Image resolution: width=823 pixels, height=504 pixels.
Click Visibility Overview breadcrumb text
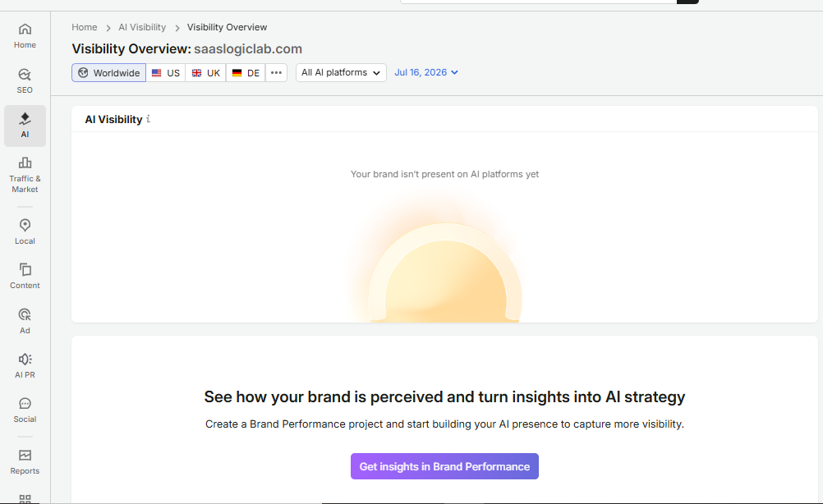[228, 27]
